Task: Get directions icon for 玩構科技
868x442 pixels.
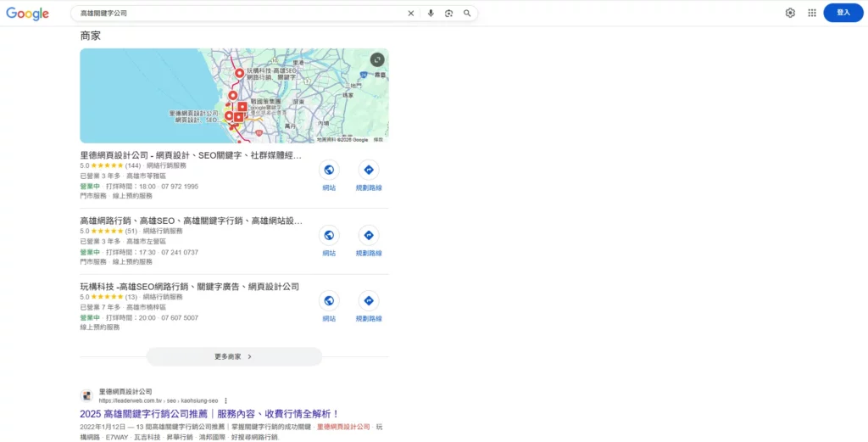Action: tap(369, 301)
